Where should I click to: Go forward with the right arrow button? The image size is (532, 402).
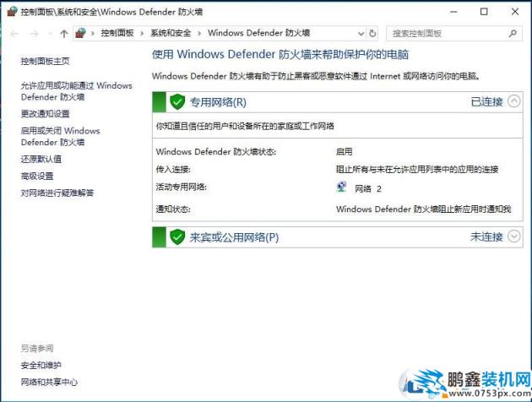[x=34, y=33]
